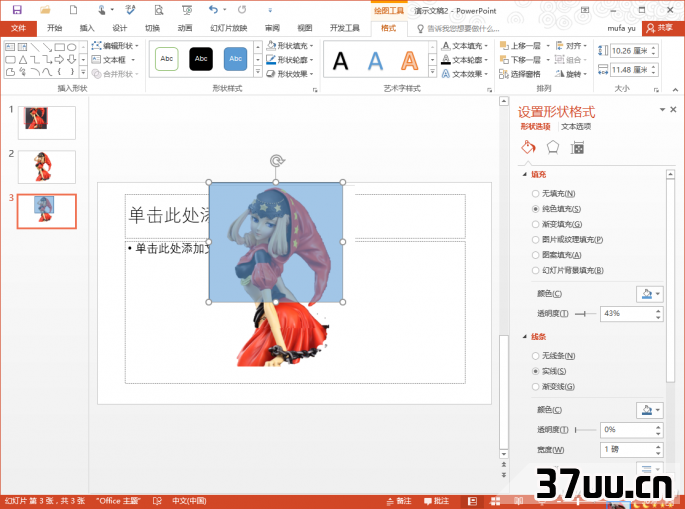Click the shape height 10.26 厘米 field
Screen dimensions: 685x509
[631, 51]
